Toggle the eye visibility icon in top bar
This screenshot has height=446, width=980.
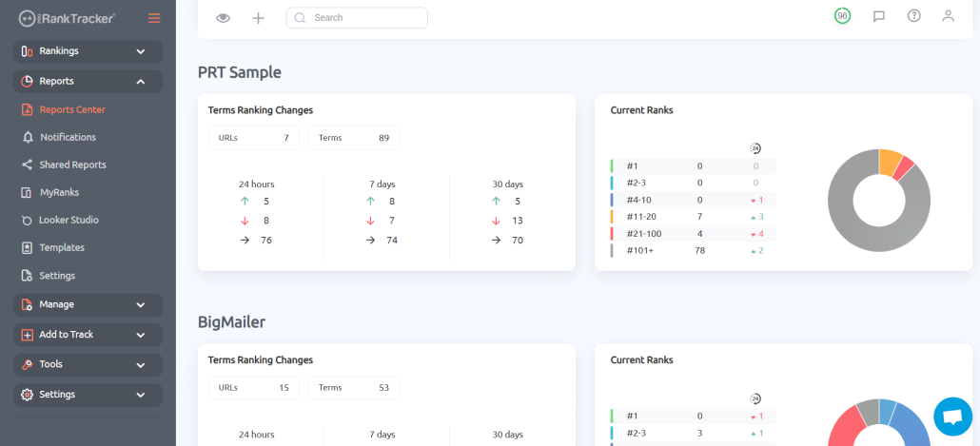tap(224, 18)
